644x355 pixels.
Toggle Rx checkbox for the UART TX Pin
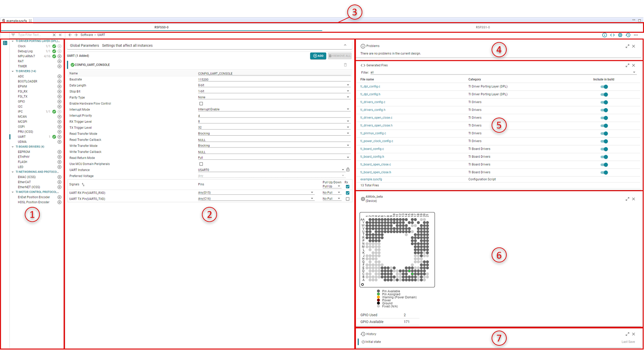coord(348,199)
